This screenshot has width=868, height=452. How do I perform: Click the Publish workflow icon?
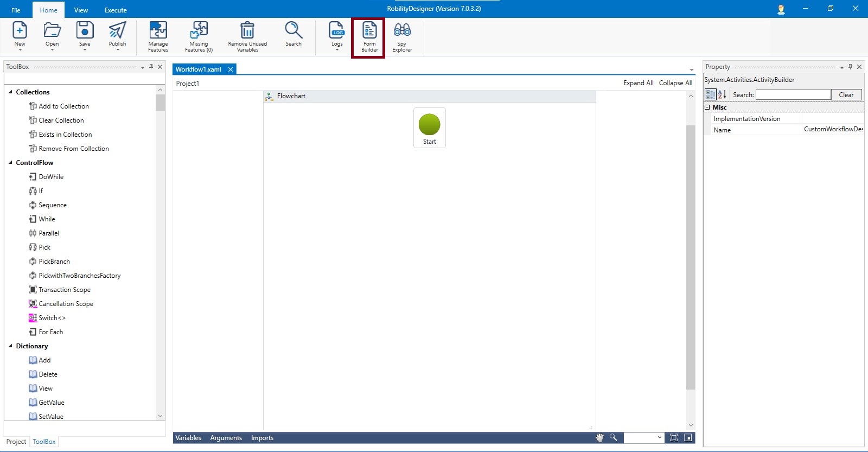pos(117,34)
